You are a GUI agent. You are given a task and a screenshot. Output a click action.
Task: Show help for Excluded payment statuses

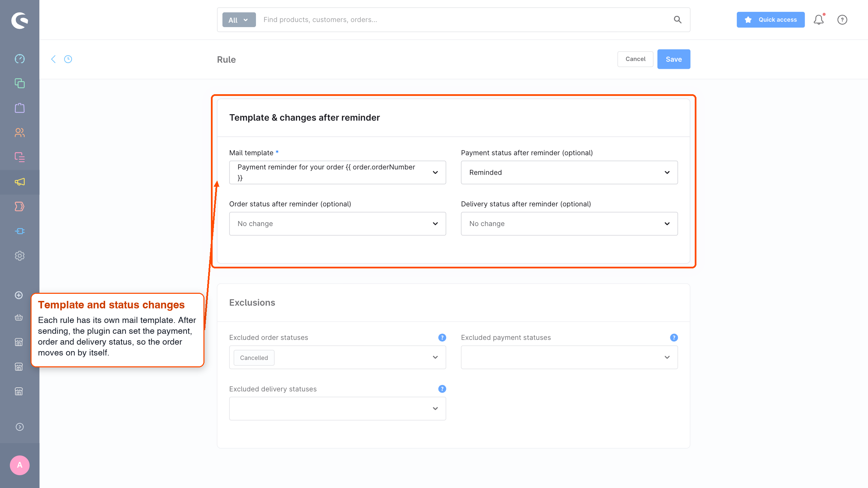tap(674, 338)
